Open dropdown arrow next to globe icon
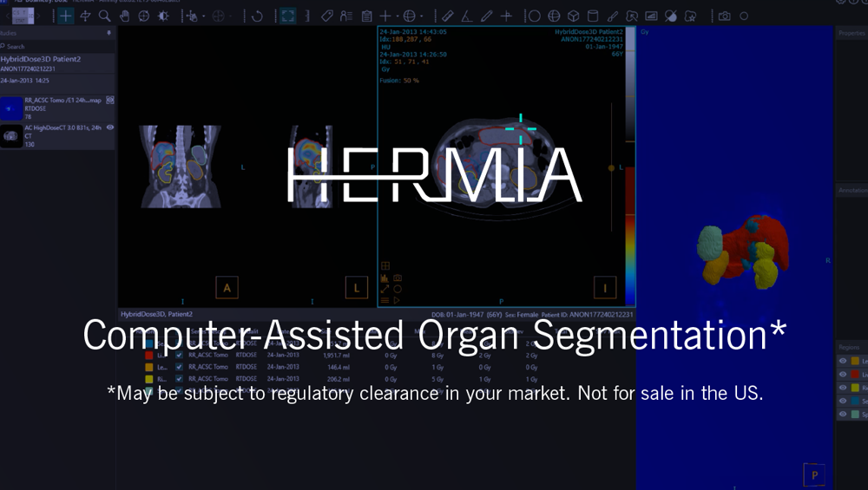 pyautogui.click(x=422, y=16)
